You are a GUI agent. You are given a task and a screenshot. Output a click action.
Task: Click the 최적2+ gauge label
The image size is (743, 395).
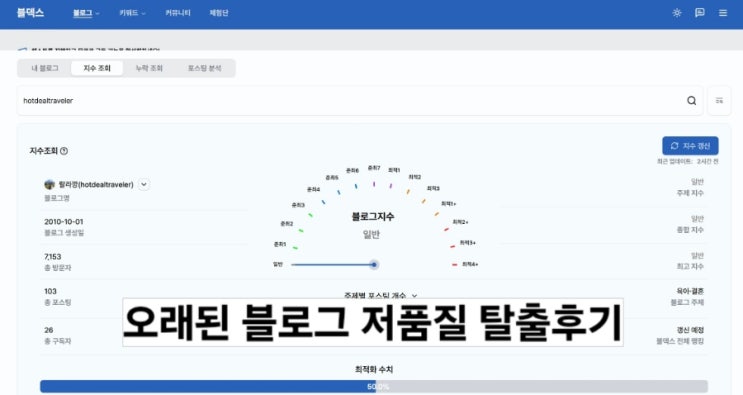(460, 222)
